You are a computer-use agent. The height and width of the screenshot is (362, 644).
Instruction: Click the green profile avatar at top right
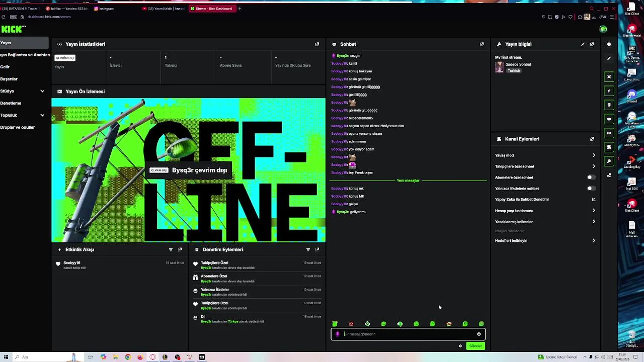click(x=603, y=29)
